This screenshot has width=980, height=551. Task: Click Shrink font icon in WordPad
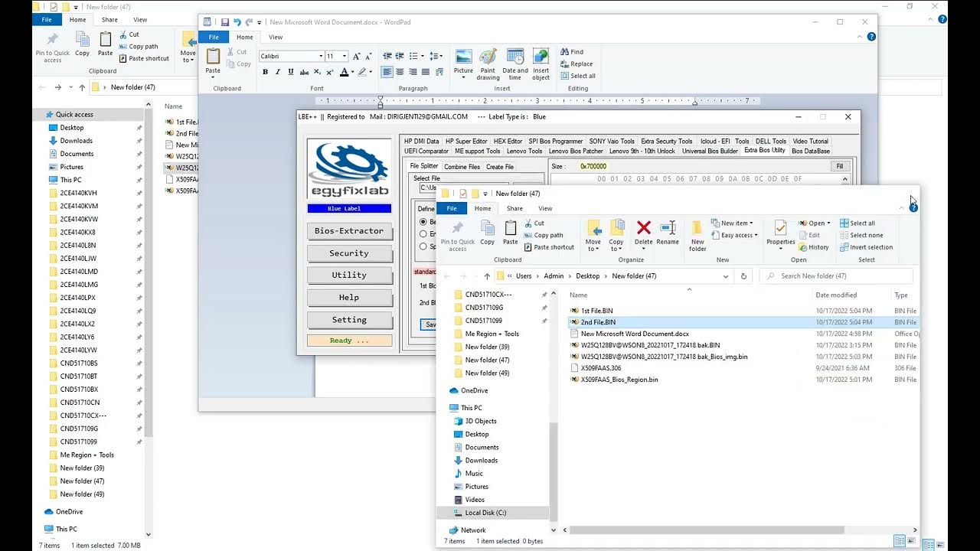(368, 56)
